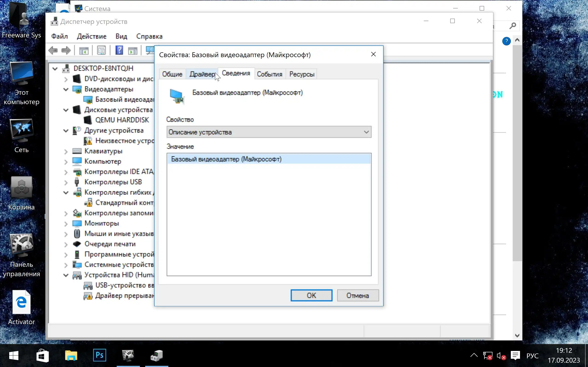Switch to the События tab
The height and width of the screenshot is (367, 588).
click(269, 74)
